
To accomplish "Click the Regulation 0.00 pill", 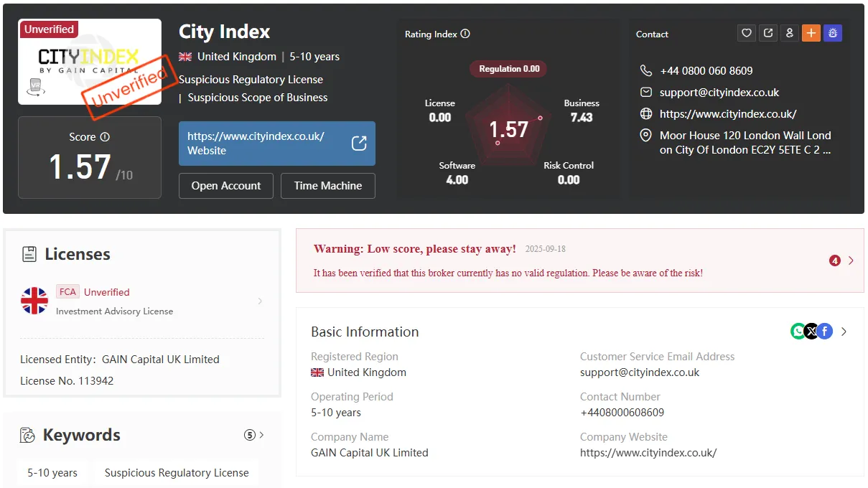I will 509,69.
